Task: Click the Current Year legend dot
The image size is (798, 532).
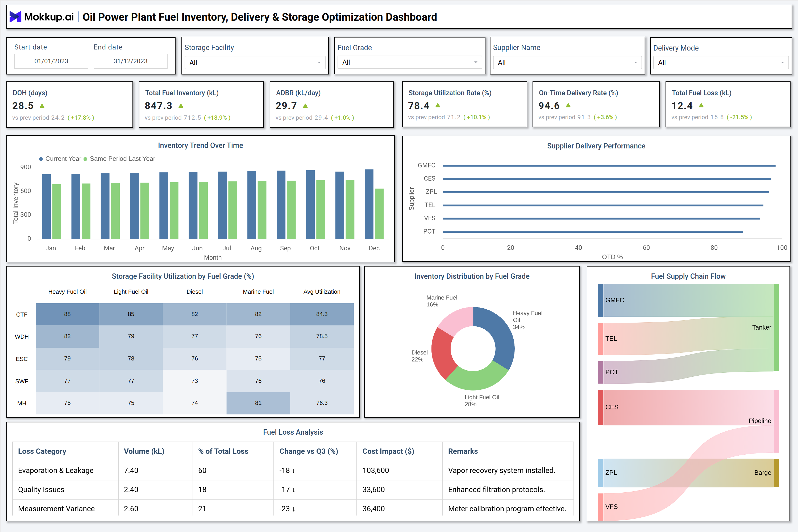Action: [41, 159]
